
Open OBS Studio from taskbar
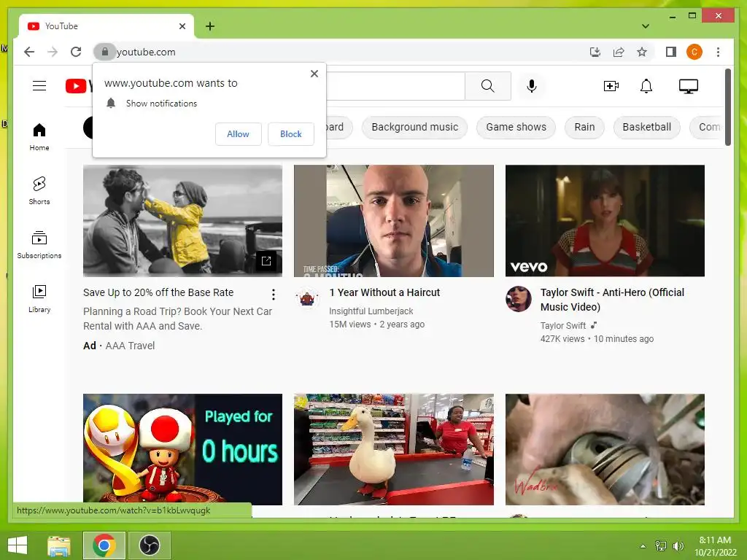pos(149,545)
